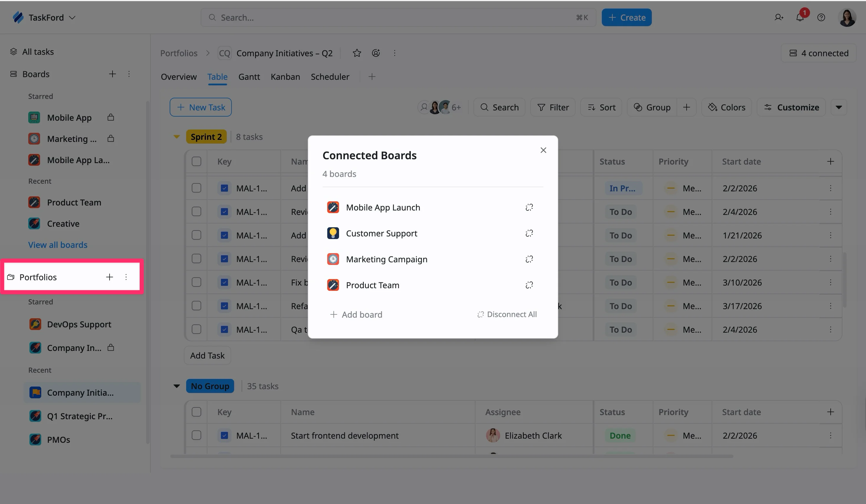Collapse the No Group section
The height and width of the screenshot is (504, 866).
177,386
